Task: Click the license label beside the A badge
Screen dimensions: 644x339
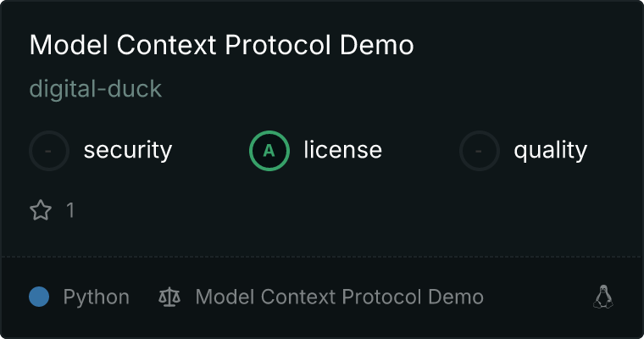Action: (x=343, y=149)
